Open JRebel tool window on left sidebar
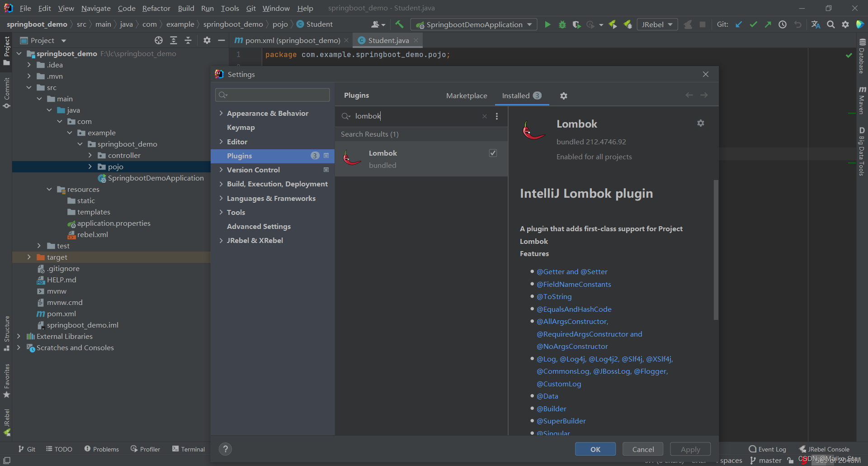This screenshot has width=868, height=466. pos(7,422)
